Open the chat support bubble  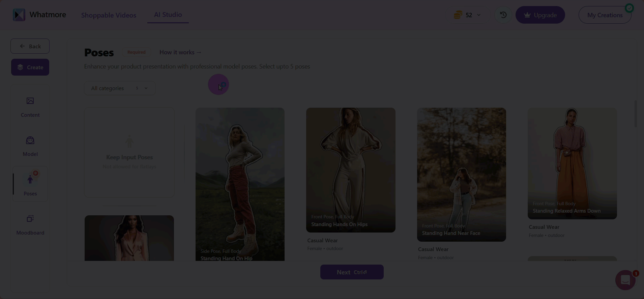[x=625, y=280]
